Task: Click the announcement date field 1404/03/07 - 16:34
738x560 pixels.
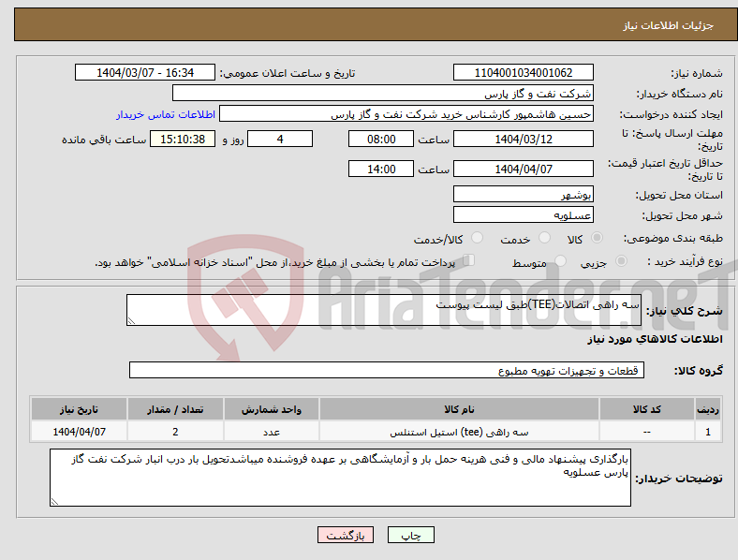Action: pos(145,72)
